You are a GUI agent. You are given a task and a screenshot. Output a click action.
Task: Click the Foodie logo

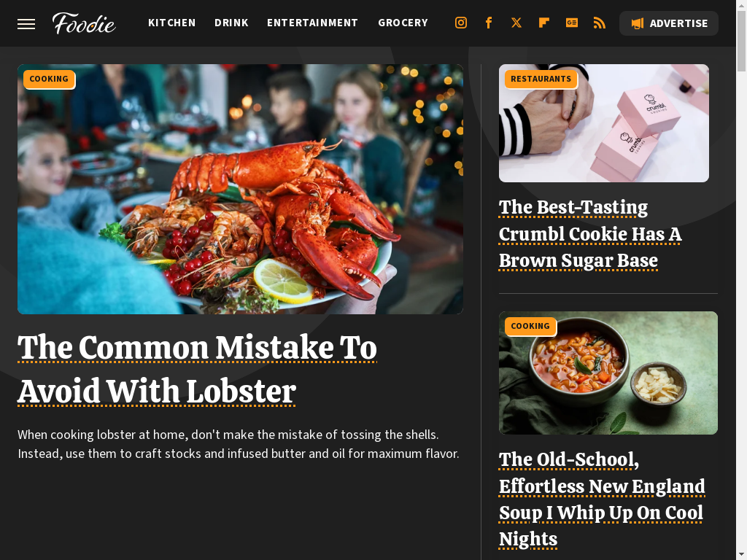(x=84, y=23)
